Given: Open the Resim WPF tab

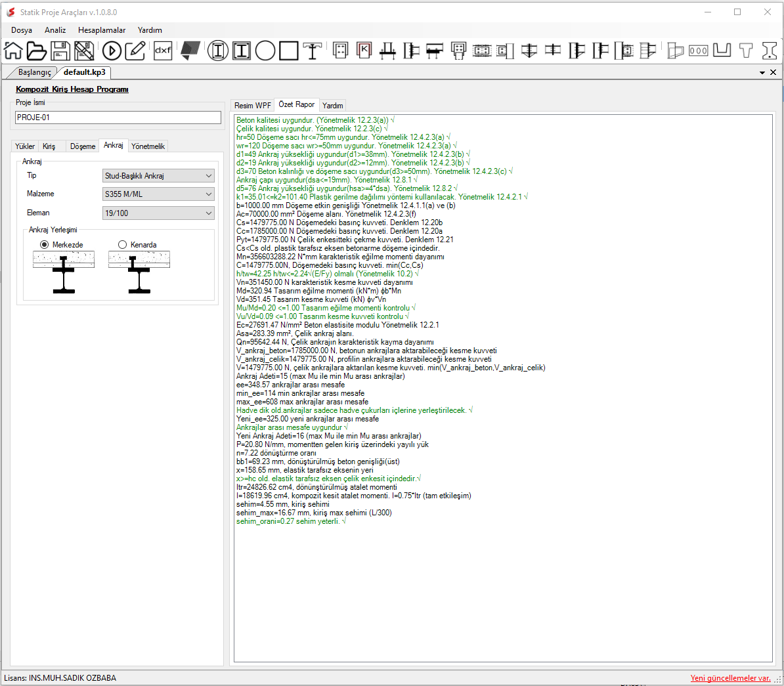Looking at the screenshot, I should (x=253, y=106).
